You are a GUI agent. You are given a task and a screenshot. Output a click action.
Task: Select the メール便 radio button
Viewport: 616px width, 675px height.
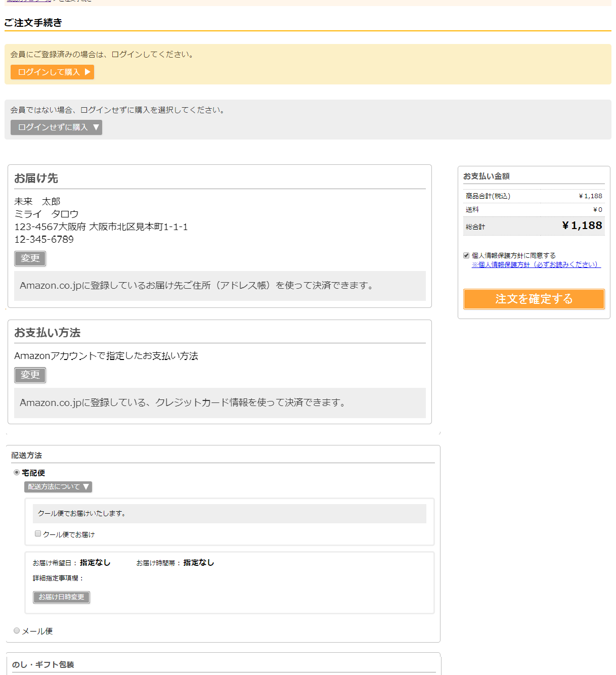click(17, 631)
